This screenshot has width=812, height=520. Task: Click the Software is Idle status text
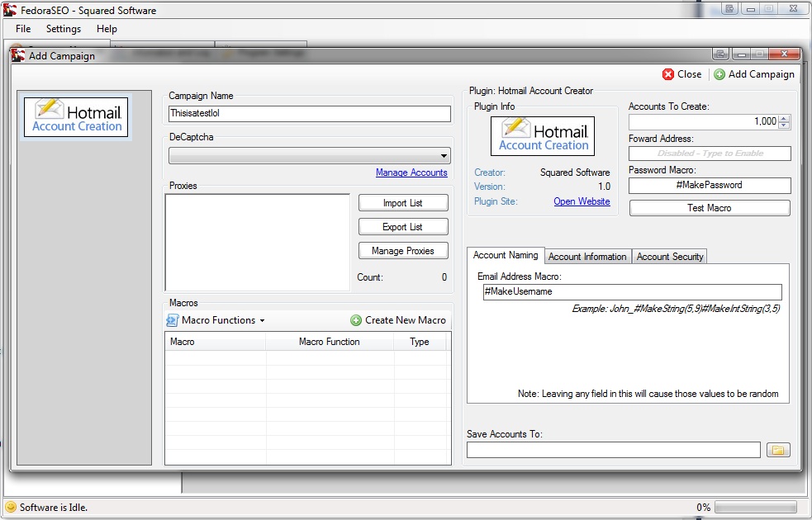pyautogui.click(x=54, y=508)
